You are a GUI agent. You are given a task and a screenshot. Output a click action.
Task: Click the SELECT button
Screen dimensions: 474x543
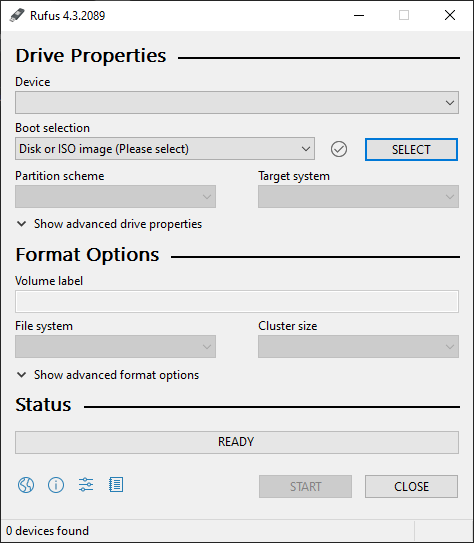(x=411, y=150)
